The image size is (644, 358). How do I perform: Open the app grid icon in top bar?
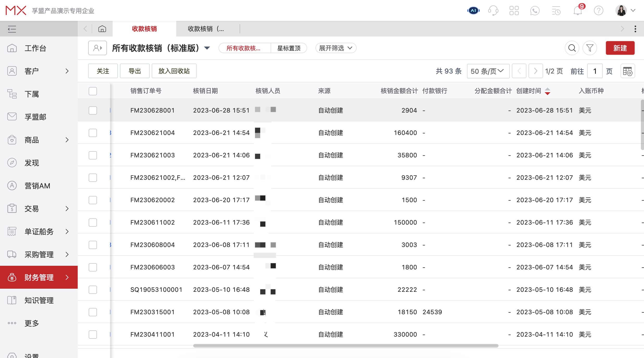[514, 10]
